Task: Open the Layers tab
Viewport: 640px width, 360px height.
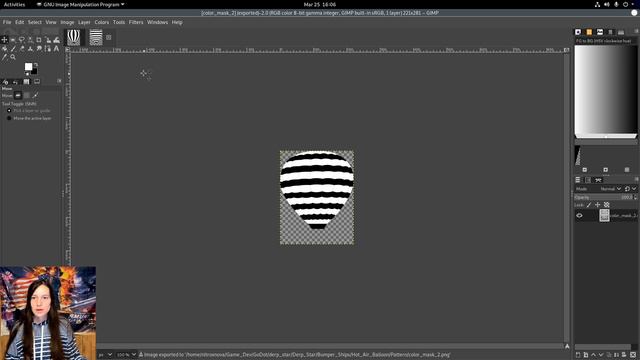Action: (x=578, y=180)
